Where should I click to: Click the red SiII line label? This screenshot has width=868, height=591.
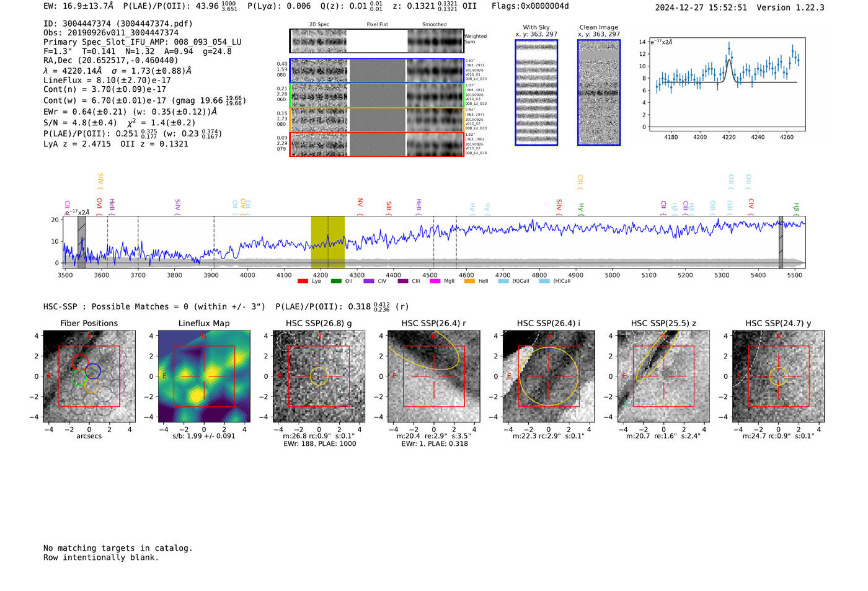[389, 207]
